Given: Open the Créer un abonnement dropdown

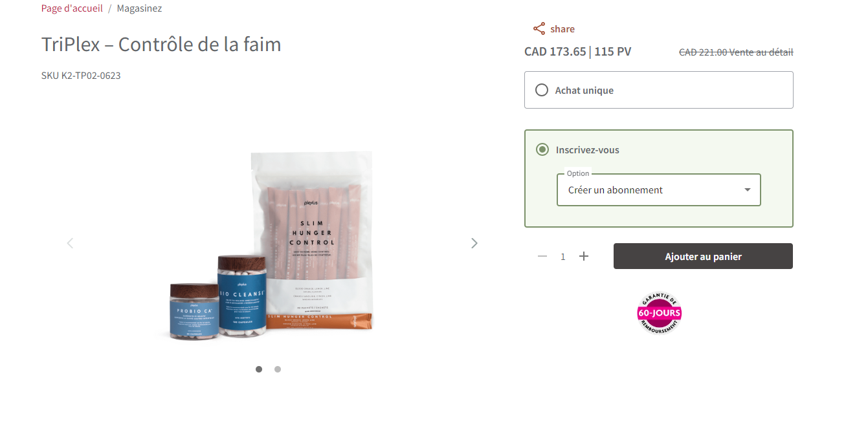Looking at the screenshot, I should tap(659, 190).
